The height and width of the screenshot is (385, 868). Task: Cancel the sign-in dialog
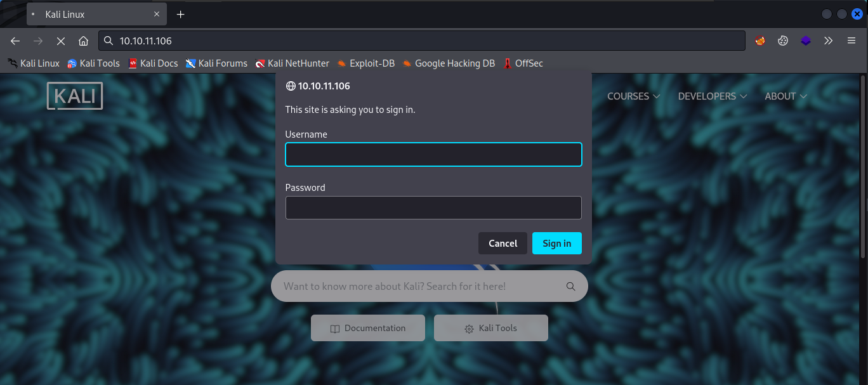[x=503, y=244]
